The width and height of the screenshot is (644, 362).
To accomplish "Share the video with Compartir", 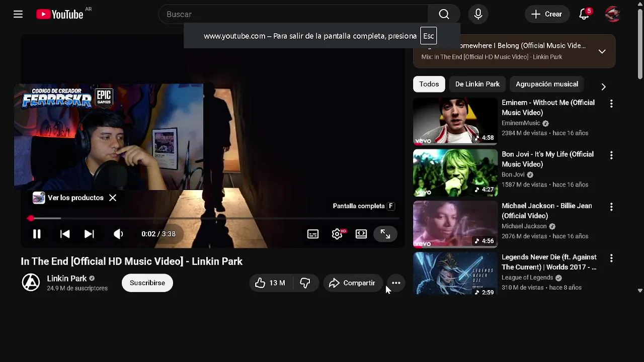I will [x=352, y=283].
